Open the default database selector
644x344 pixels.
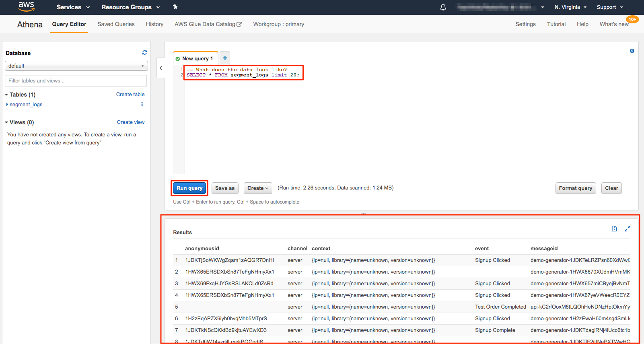pos(76,66)
